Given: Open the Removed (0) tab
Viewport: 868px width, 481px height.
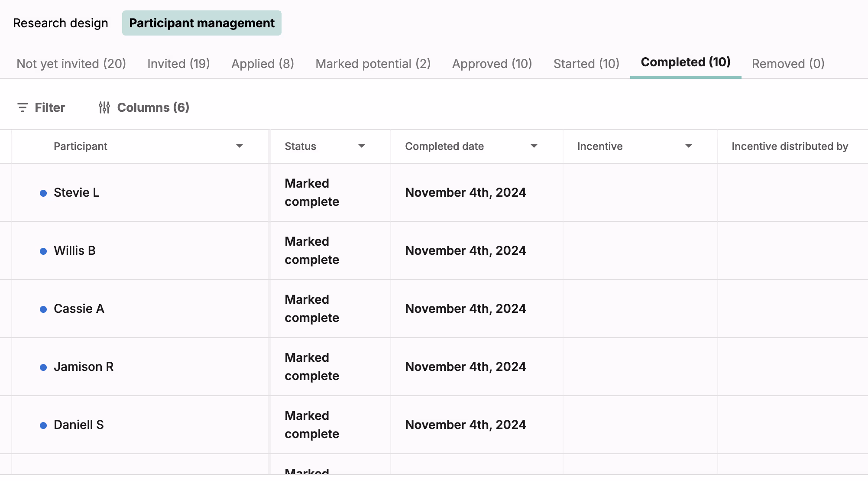Looking at the screenshot, I should [788, 64].
